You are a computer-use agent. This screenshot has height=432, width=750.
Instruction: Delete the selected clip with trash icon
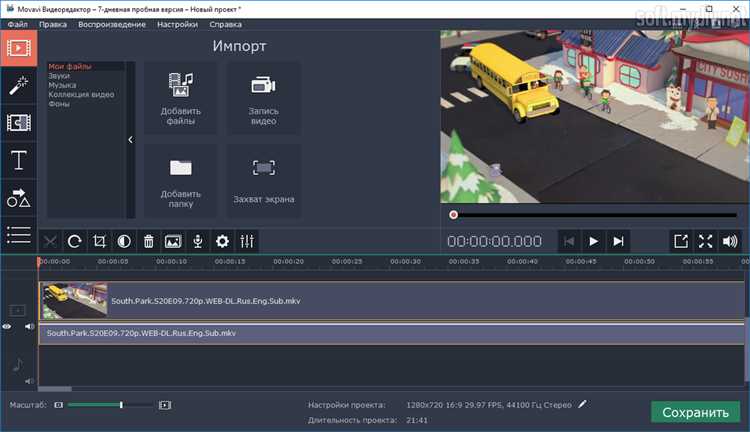click(149, 241)
